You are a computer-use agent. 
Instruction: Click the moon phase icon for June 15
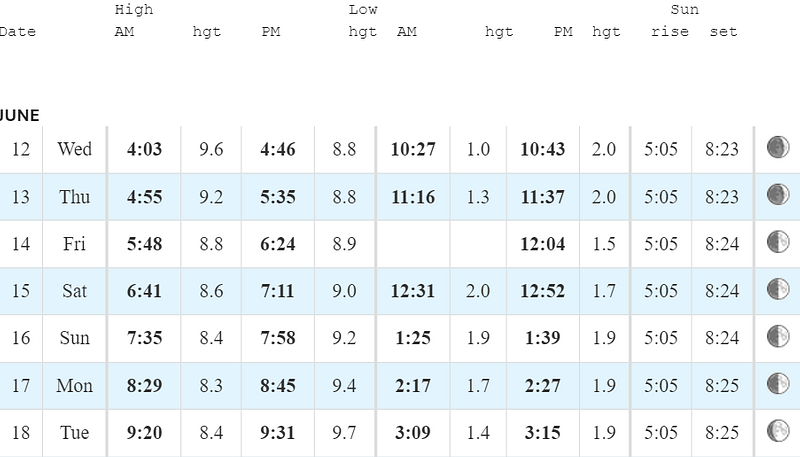(x=778, y=289)
